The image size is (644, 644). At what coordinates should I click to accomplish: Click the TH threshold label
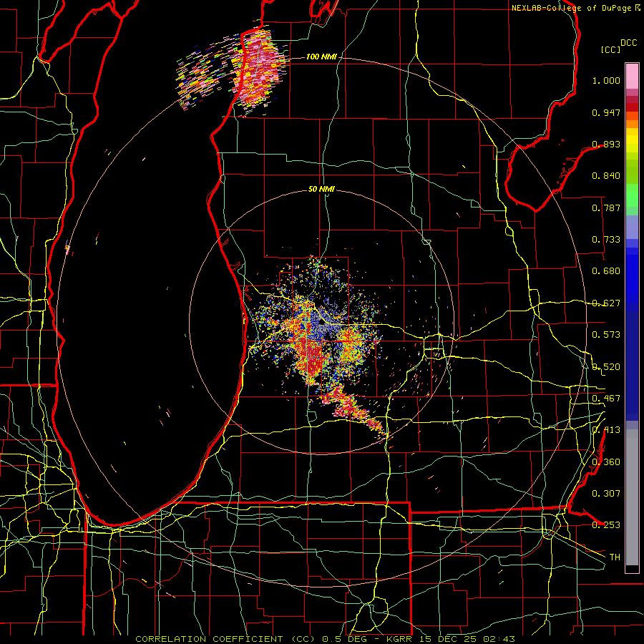click(615, 557)
